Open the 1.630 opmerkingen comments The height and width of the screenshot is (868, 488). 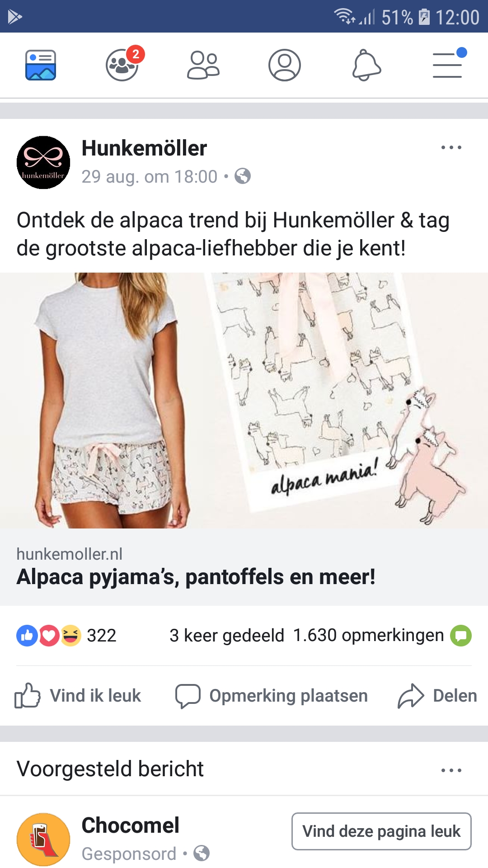click(368, 636)
